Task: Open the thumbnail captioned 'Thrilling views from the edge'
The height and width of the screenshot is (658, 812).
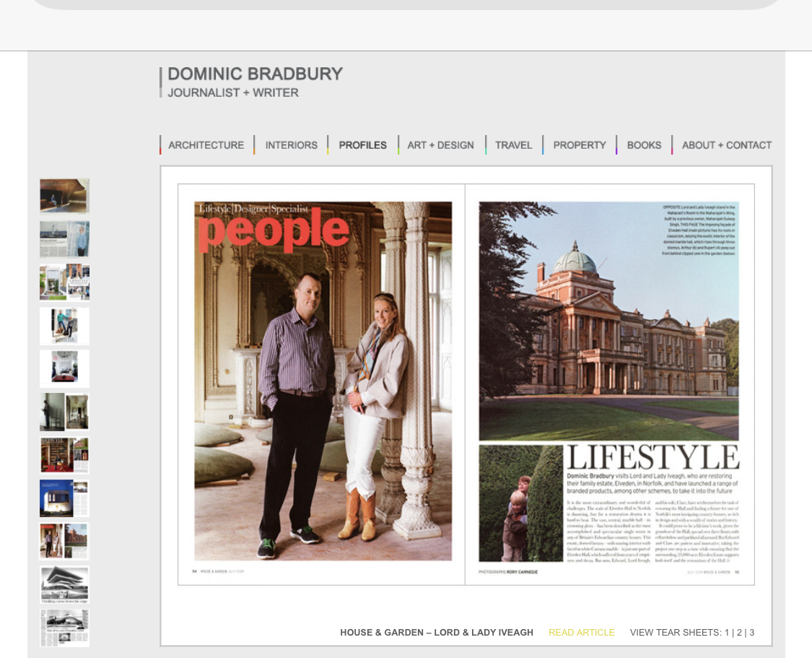Action: [64, 584]
